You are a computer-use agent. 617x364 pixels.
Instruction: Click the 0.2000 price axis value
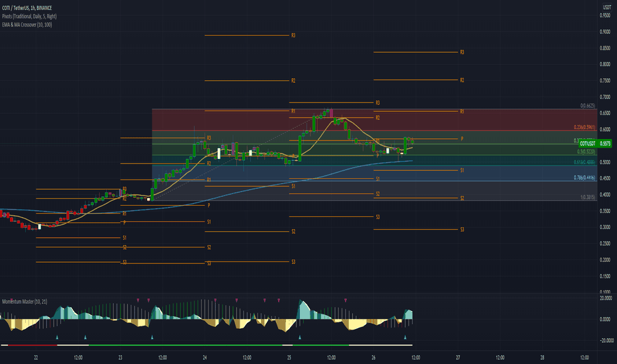click(x=605, y=259)
